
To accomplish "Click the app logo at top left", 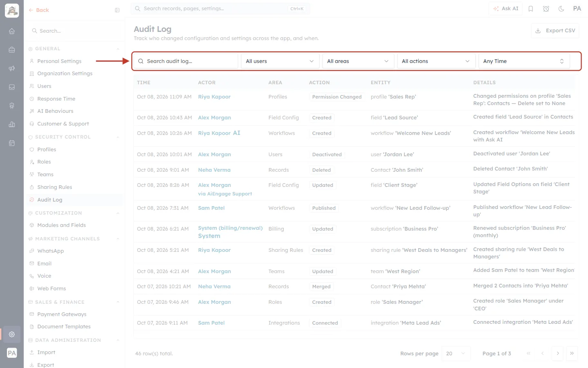I will [x=12, y=11].
